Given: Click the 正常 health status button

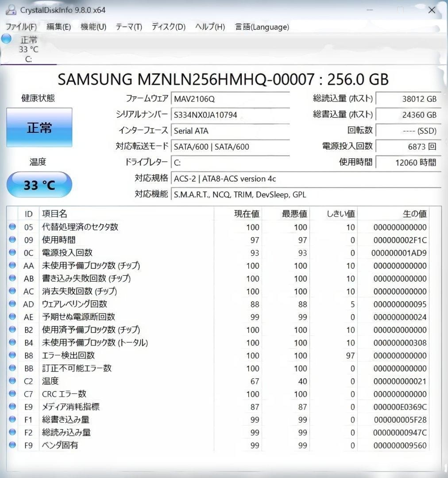Looking at the screenshot, I should point(39,127).
